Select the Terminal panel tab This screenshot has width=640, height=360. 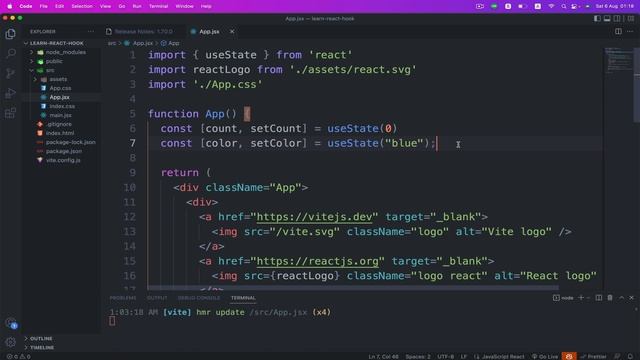[243, 298]
